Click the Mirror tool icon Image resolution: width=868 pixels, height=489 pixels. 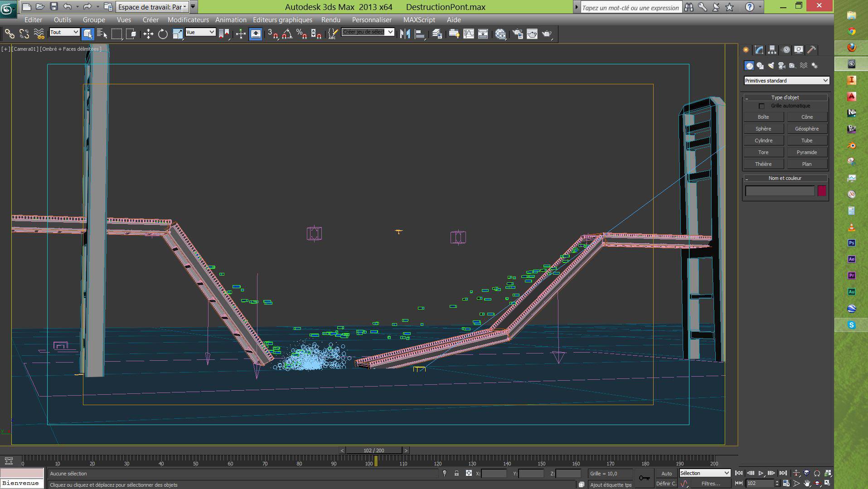pos(405,34)
